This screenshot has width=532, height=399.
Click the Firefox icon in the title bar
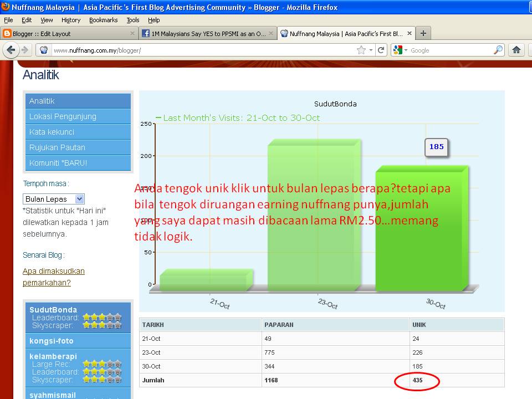click(x=5, y=6)
